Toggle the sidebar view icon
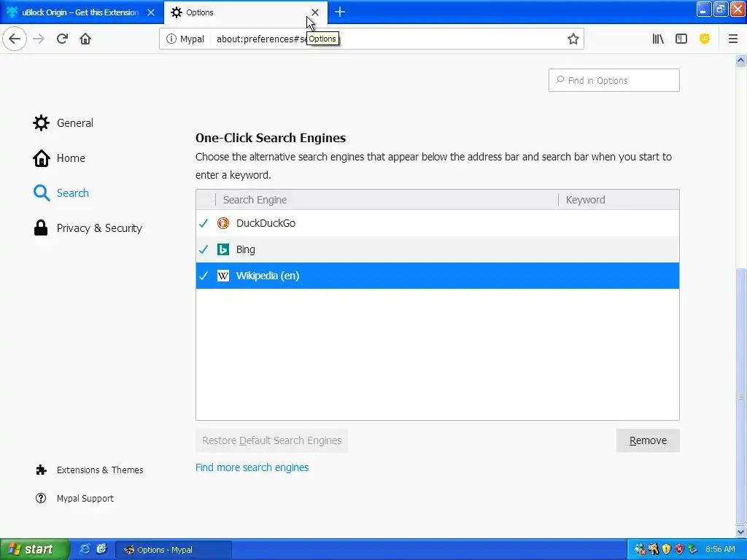The height and width of the screenshot is (560, 747). pos(681,39)
